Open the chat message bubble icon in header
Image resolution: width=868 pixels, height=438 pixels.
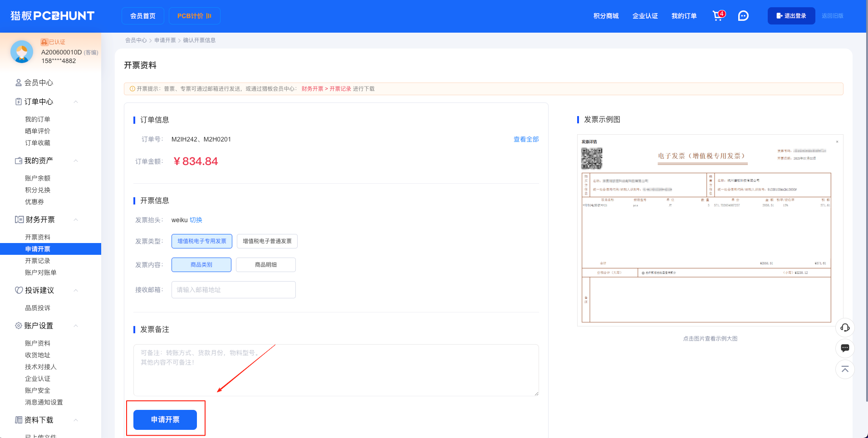pyautogui.click(x=743, y=16)
